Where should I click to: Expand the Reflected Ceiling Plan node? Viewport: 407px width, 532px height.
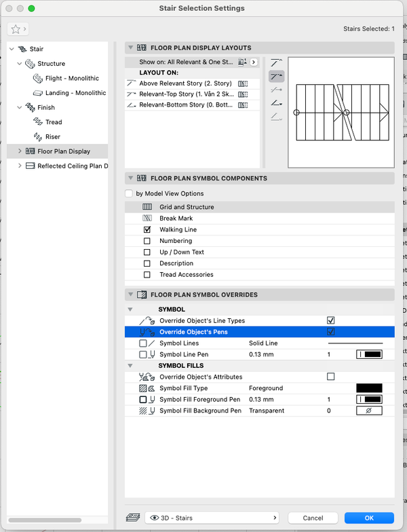coord(20,166)
